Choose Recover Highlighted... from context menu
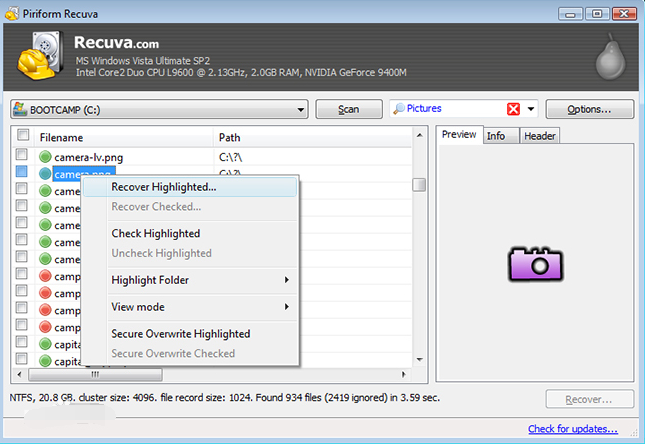Viewport: 645px width, 444px height. (190, 187)
